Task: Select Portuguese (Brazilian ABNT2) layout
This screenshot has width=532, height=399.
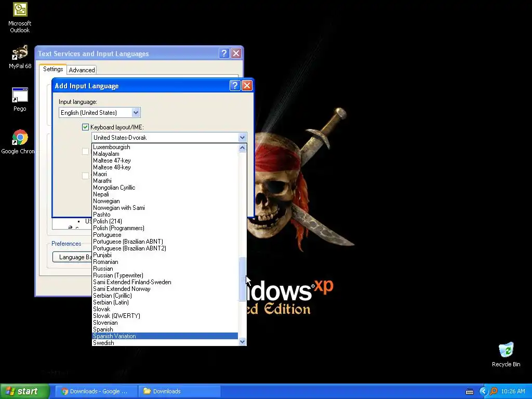Action: coord(165,248)
